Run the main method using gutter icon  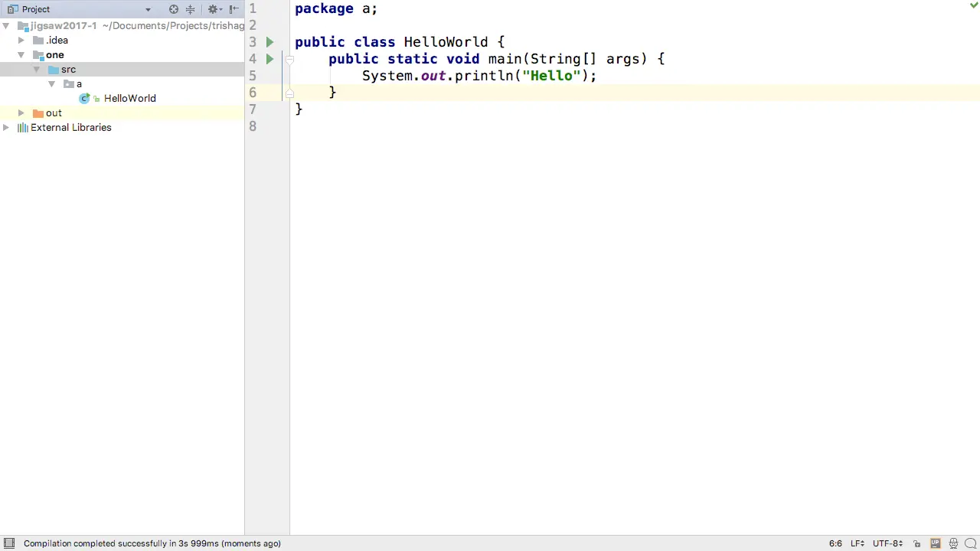point(269,59)
